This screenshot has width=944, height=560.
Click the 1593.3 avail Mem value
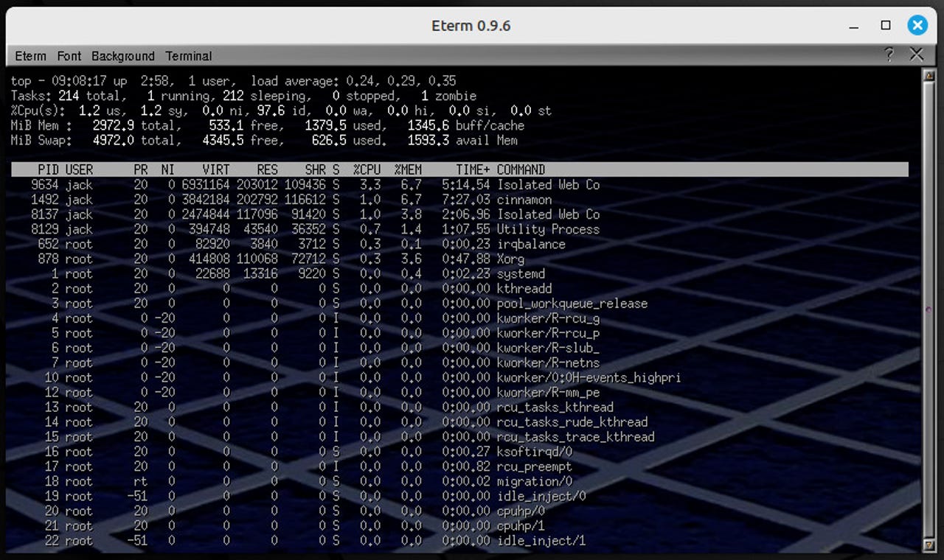[x=462, y=140]
